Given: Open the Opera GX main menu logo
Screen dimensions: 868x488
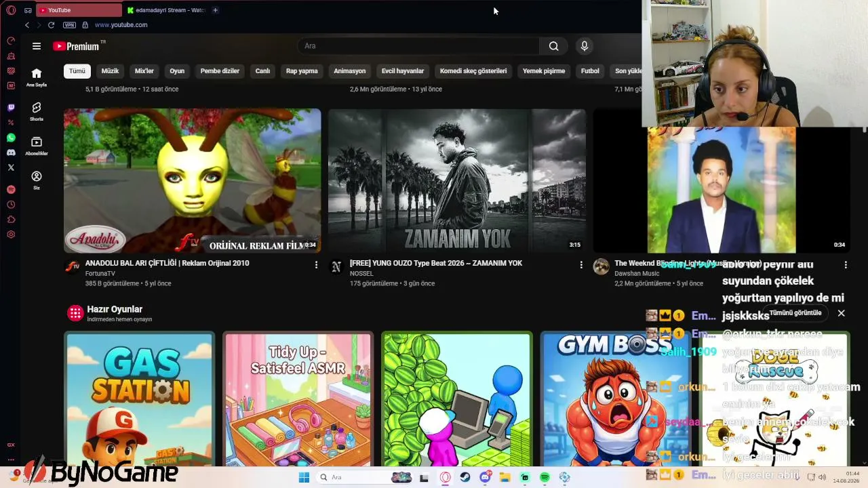Looking at the screenshot, I should 10,10.
